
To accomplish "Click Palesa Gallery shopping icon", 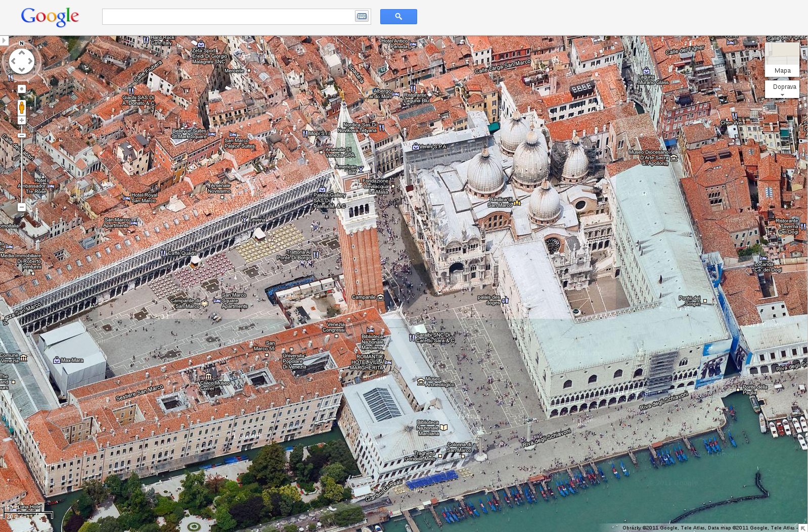I will click(x=322, y=188).
